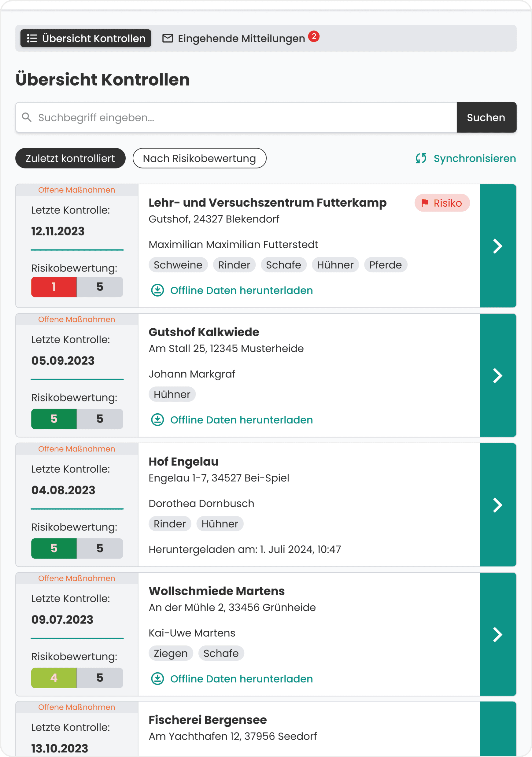The image size is (532, 757).
Task: Click the Hof Engelau title
Action: (183, 462)
